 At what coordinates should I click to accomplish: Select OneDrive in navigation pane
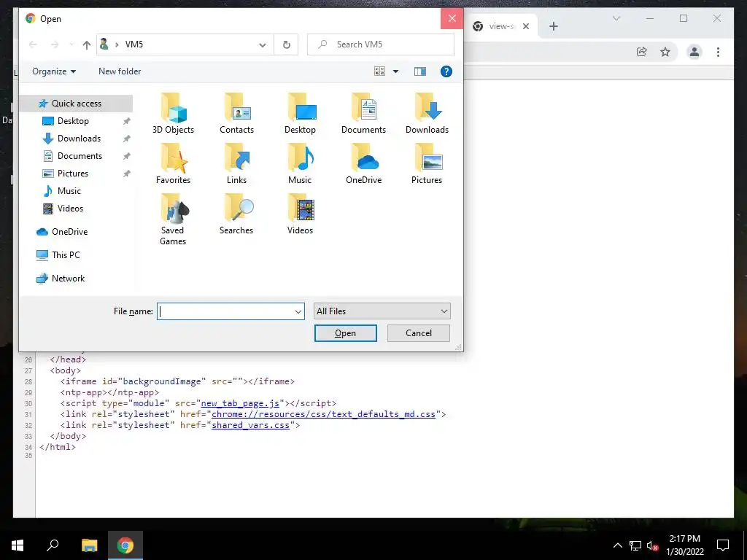click(x=69, y=232)
